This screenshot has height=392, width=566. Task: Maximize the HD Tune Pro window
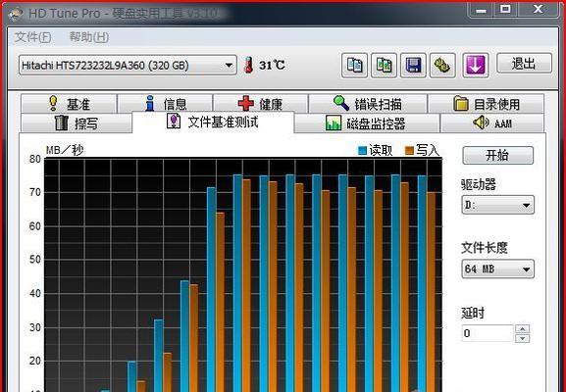506,10
